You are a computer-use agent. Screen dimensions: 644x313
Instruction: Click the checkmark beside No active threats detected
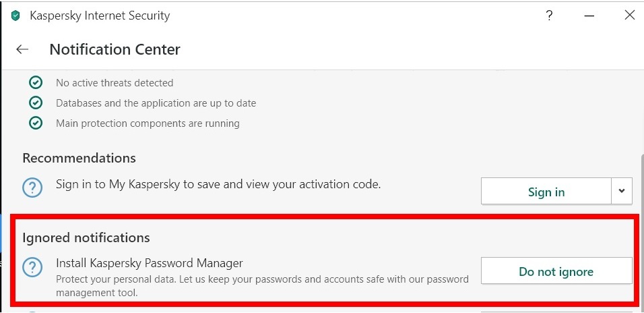36,83
